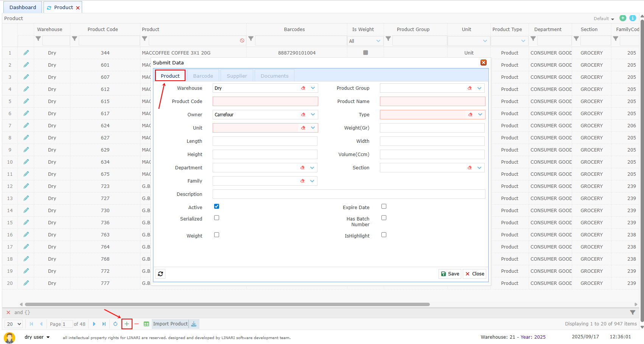Click the download icon beside Import Product
The width and height of the screenshot is (644, 344).
(x=194, y=324)
